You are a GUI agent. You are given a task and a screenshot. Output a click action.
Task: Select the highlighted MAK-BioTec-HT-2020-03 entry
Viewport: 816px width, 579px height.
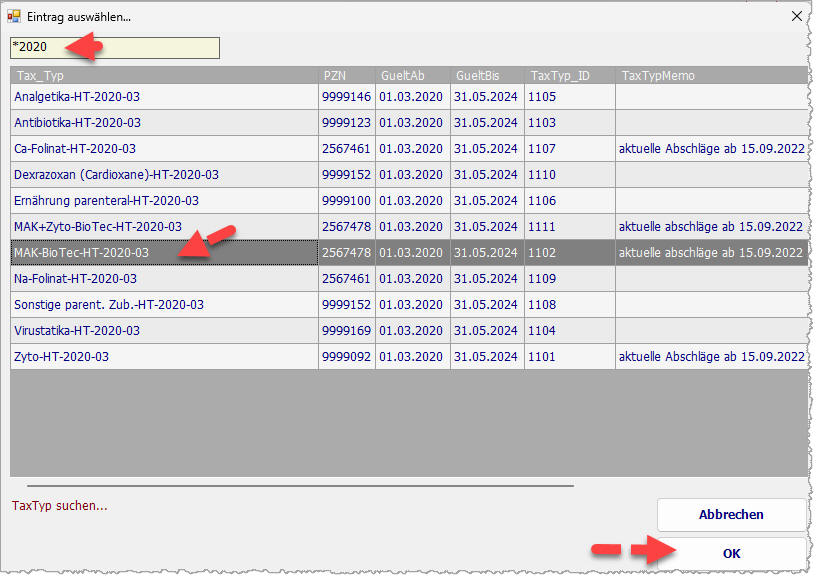click(164, 253)
